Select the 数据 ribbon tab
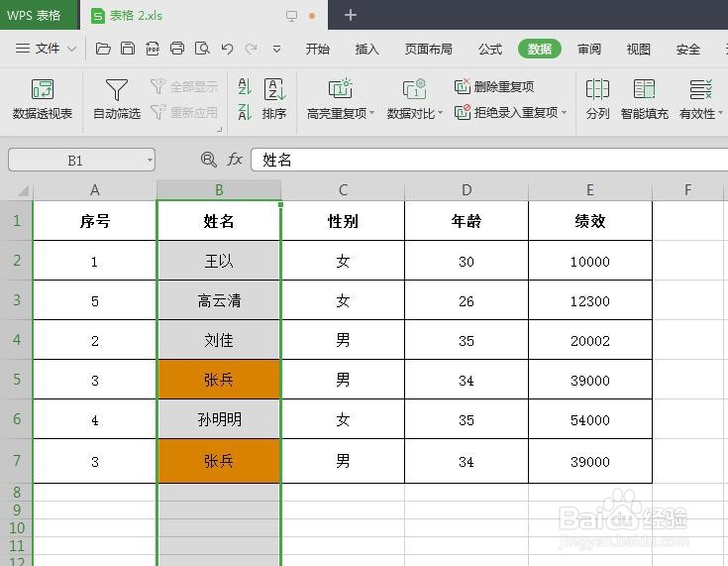The height and width of the screenshot is (566, 728). 540,49
